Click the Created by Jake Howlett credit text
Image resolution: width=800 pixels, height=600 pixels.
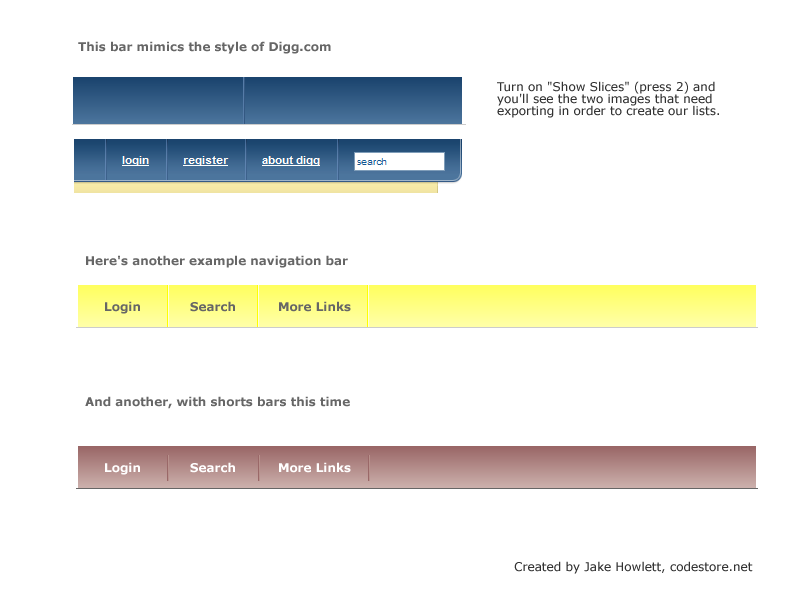(632, 567)
